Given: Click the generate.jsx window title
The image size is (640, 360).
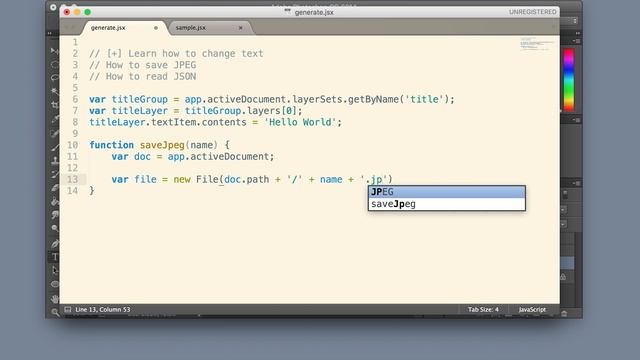Looking at the screenshot, I should (314, 13).
